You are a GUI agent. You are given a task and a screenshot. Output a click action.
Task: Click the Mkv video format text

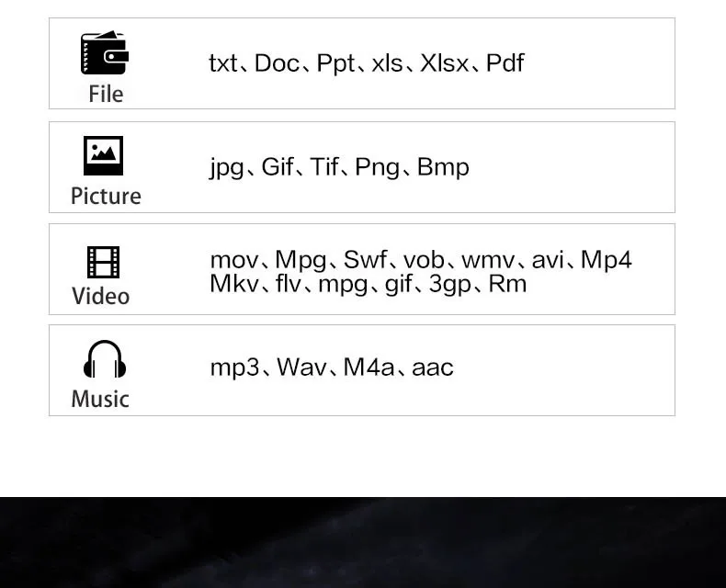click(234, 283)
